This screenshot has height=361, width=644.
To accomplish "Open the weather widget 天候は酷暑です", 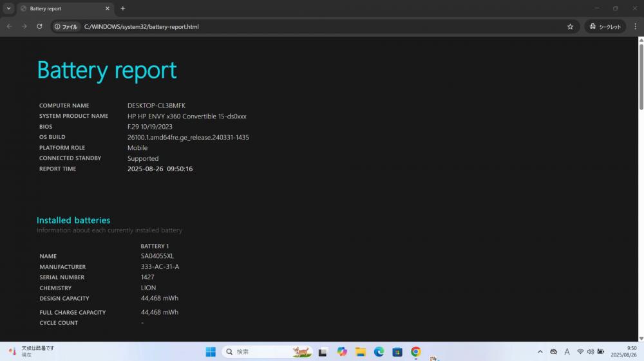I will tap(32, 351).
